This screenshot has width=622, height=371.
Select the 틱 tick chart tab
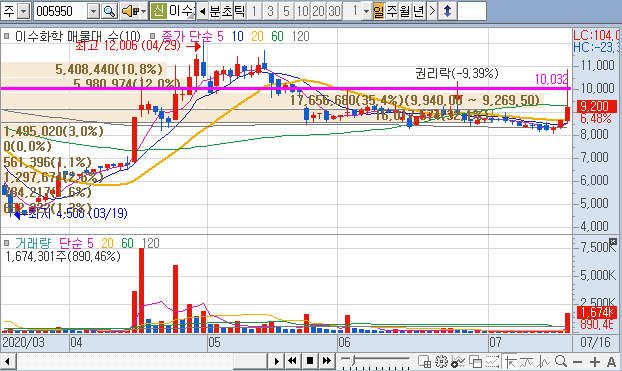point(240,11)
